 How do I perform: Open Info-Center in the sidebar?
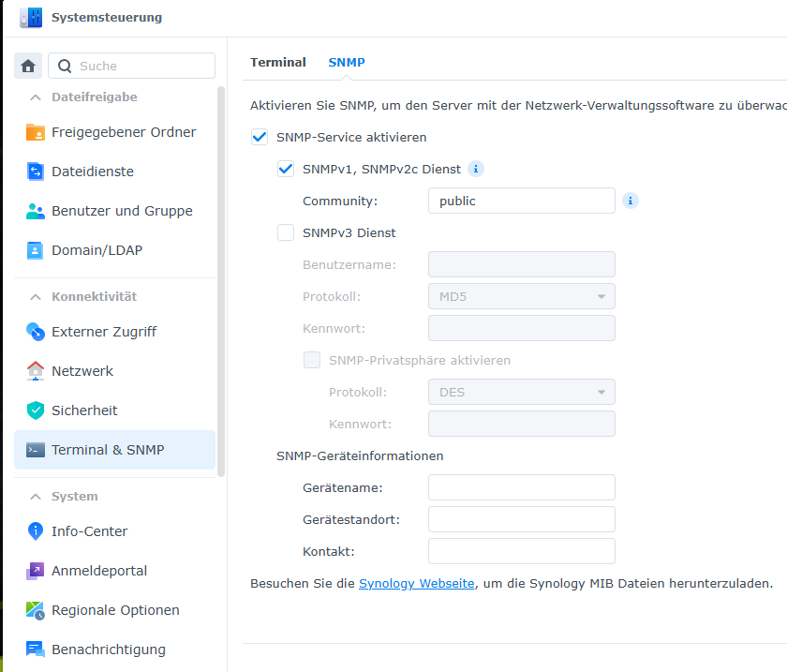89,531
